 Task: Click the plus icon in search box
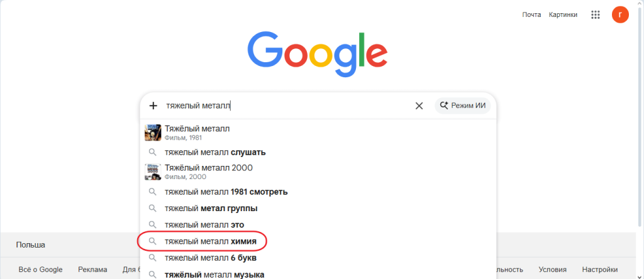click(153, 106)
